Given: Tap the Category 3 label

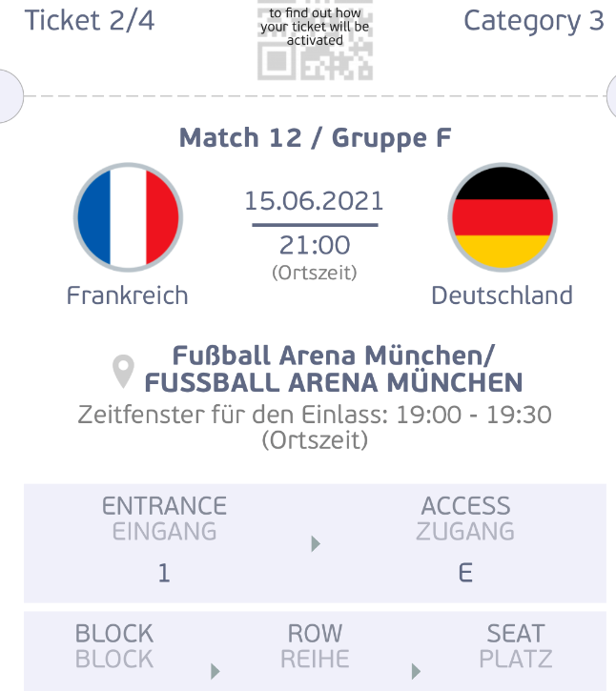Looking at the screenshot, I should click(534, 21).
